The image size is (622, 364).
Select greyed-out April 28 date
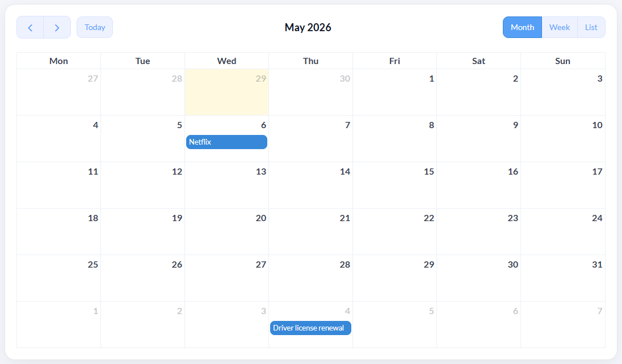pyautogui.click(x=143, y=92)
